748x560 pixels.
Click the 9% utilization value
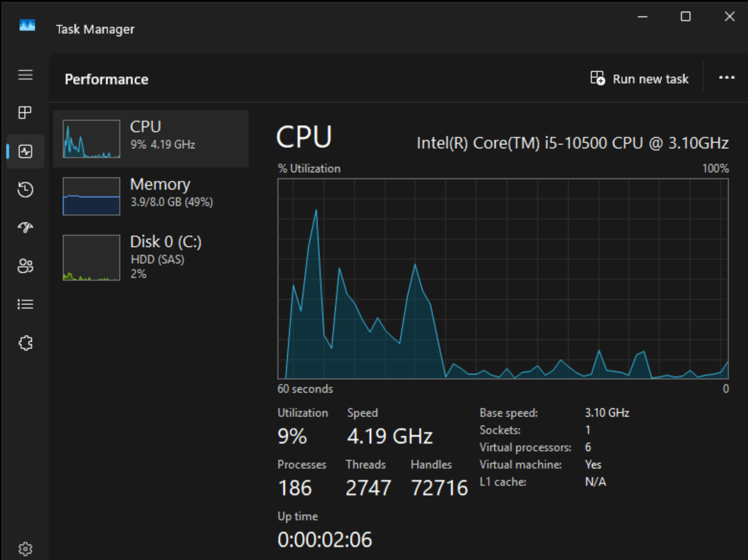coord(292,436)
